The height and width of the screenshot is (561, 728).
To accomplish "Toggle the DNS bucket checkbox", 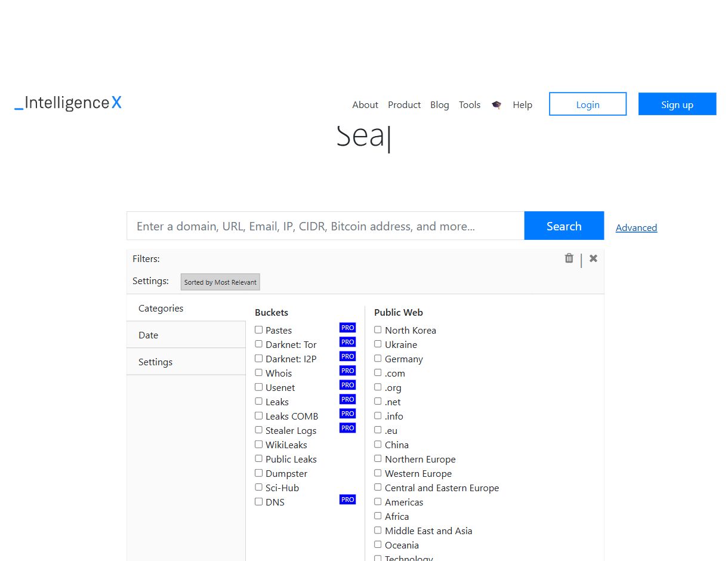I will pyautogui.click(x=259, y=501).
